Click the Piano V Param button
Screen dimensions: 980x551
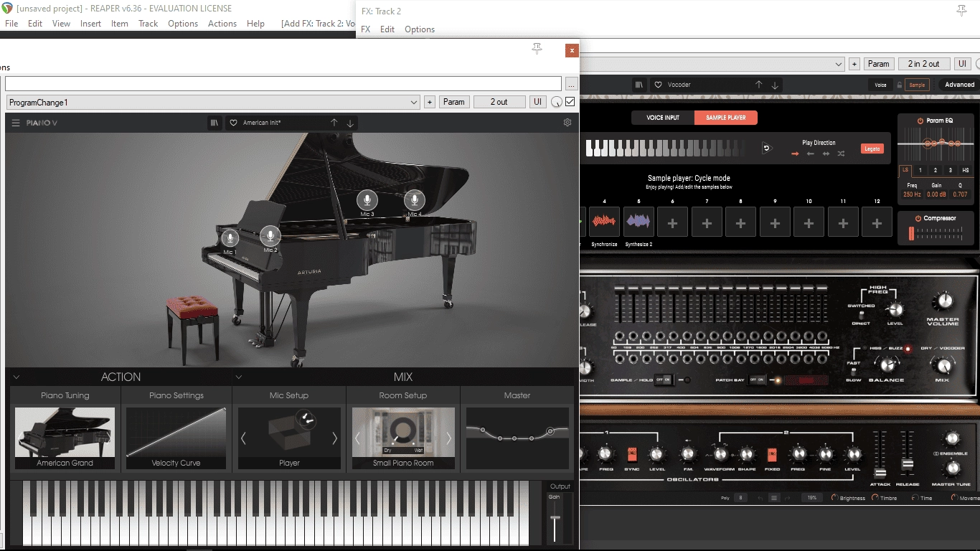coord(454,102)
